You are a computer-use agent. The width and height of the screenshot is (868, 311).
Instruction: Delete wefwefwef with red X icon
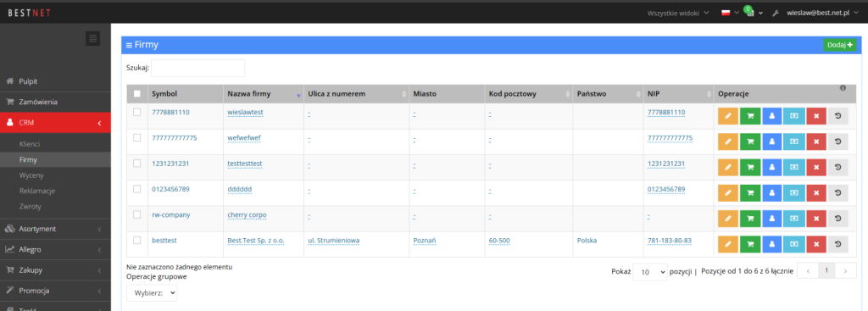coord(816,142)
